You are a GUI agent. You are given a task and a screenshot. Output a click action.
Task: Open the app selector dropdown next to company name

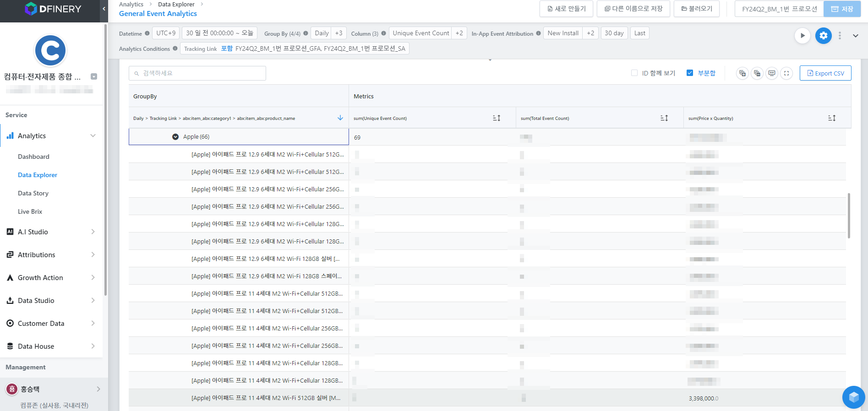coord(94,77)
